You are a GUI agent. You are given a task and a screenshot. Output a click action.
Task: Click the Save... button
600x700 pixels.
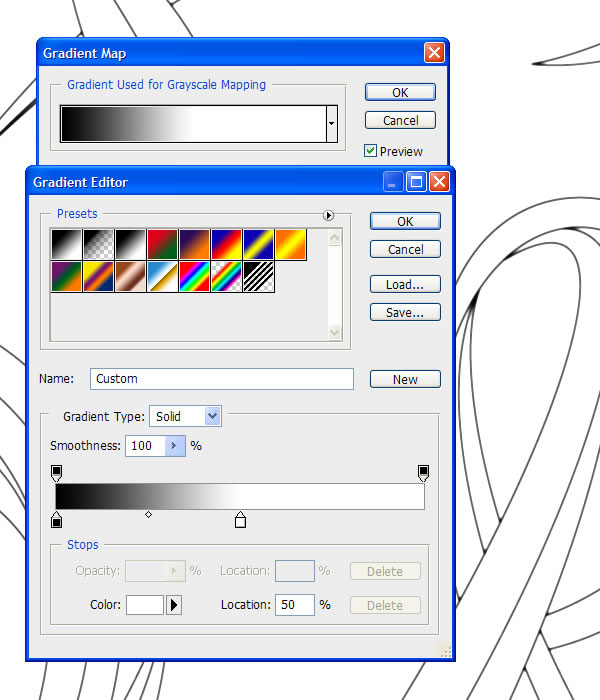[x=405, y=312]
